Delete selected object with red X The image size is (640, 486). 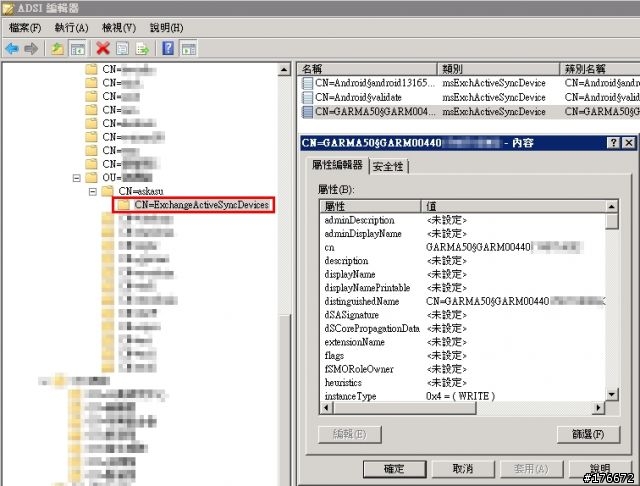(x=103, y=49)
